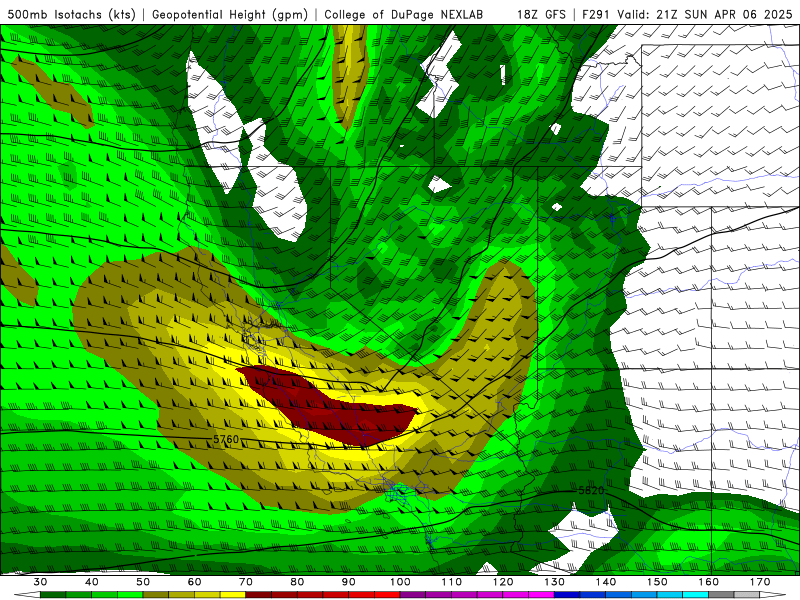Click the 120 value on the color scale
This screenshot has width=800, height=600.
click(503, 582)
